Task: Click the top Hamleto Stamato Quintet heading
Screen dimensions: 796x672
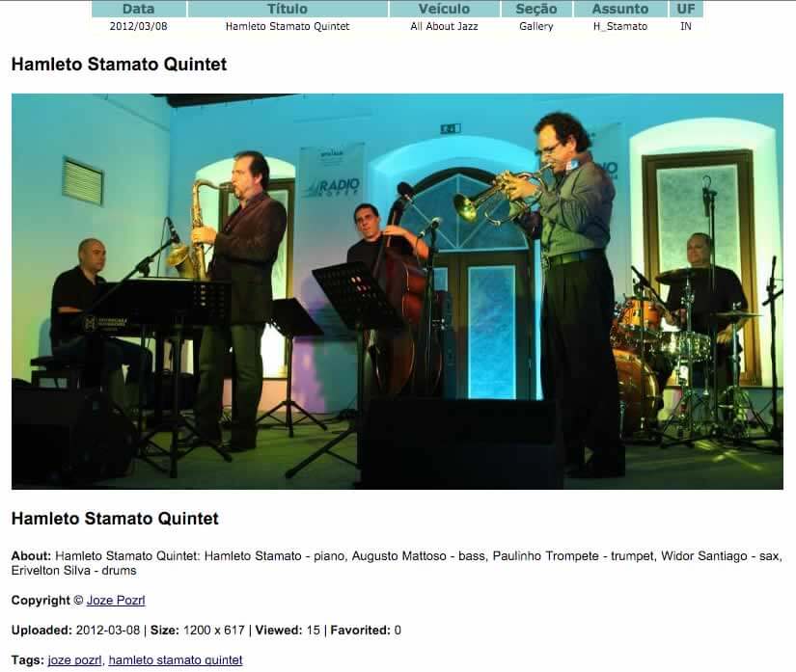Action: coord(120,65)
